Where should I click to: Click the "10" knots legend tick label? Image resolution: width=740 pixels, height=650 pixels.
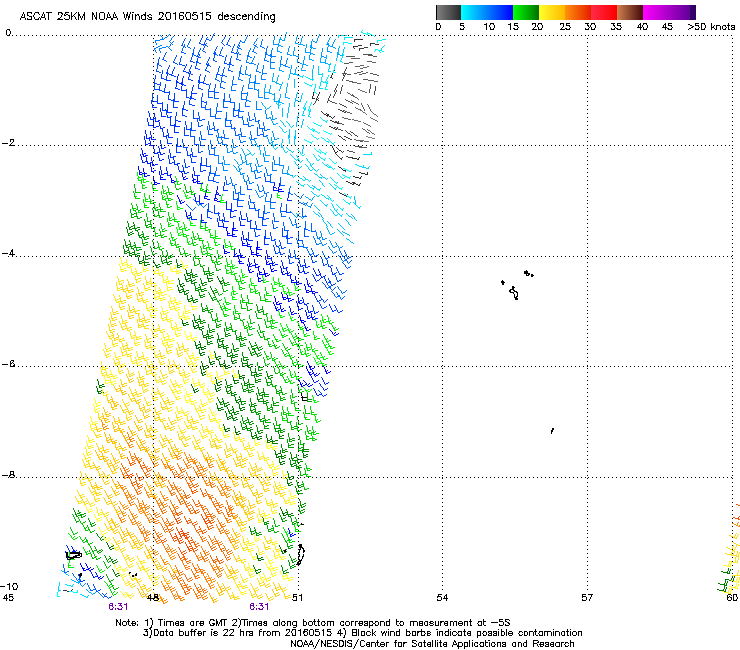[489, 27]
